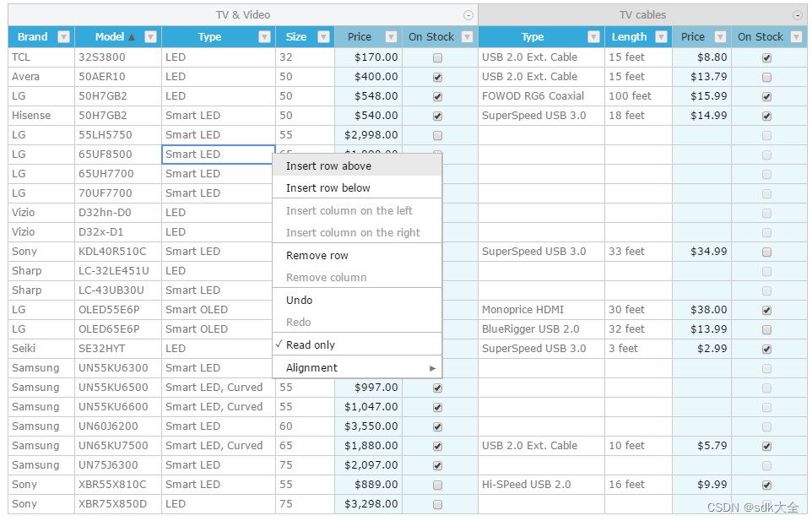Screen dimensions: 812x521
Task: Open the Price column filter in TV cables
Action: point(722,36)
